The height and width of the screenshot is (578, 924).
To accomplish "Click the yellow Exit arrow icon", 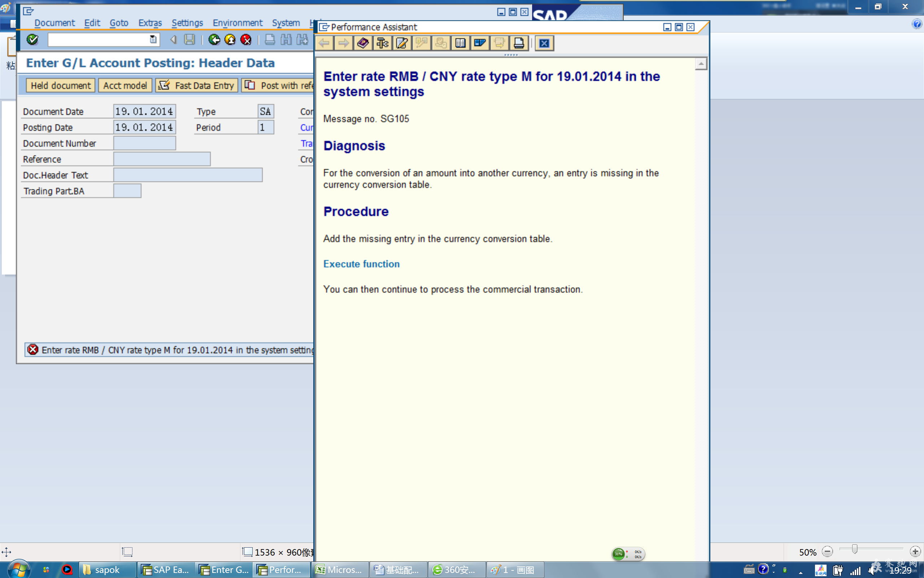I will tap(230, 39).
